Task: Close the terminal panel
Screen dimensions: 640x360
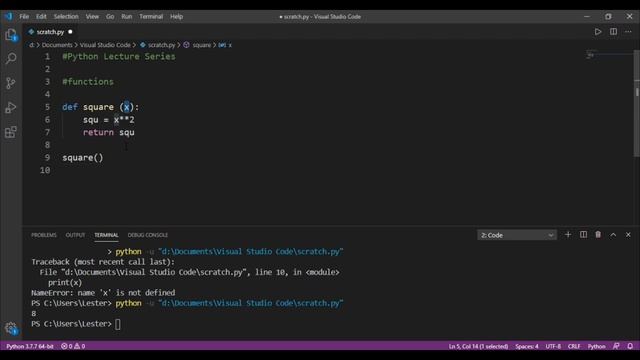Action: (628, 235)
